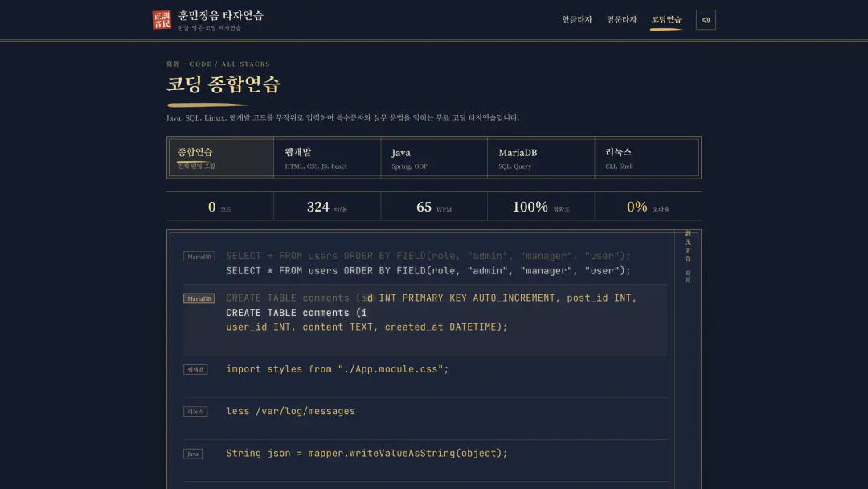The image size is (868, 489).
Task: Go to 한글타자 navigation link
Action: click(577, 19)
